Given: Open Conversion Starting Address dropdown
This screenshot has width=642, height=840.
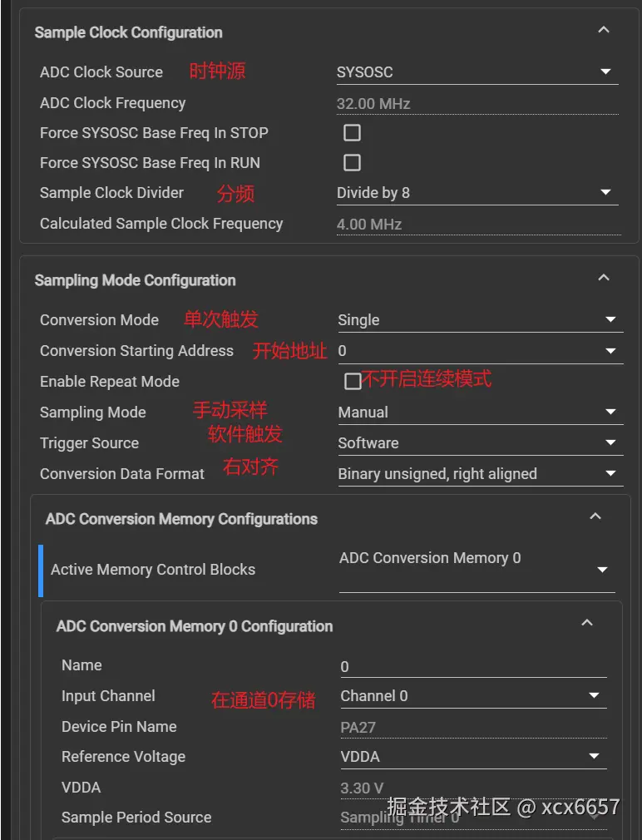Looking at the screenshot, I should (x=479, y=351).
